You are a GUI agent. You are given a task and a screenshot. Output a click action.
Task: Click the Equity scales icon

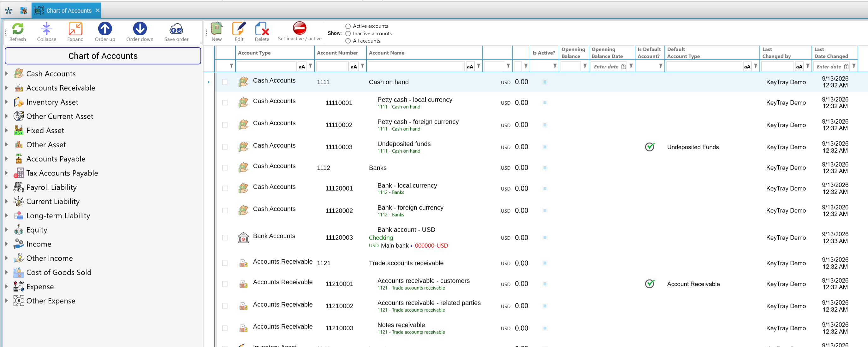tap(19, 230)
